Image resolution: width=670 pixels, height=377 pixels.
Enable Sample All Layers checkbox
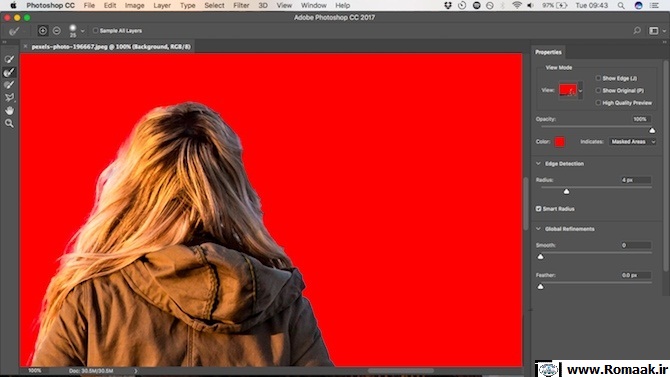point(95,31)
